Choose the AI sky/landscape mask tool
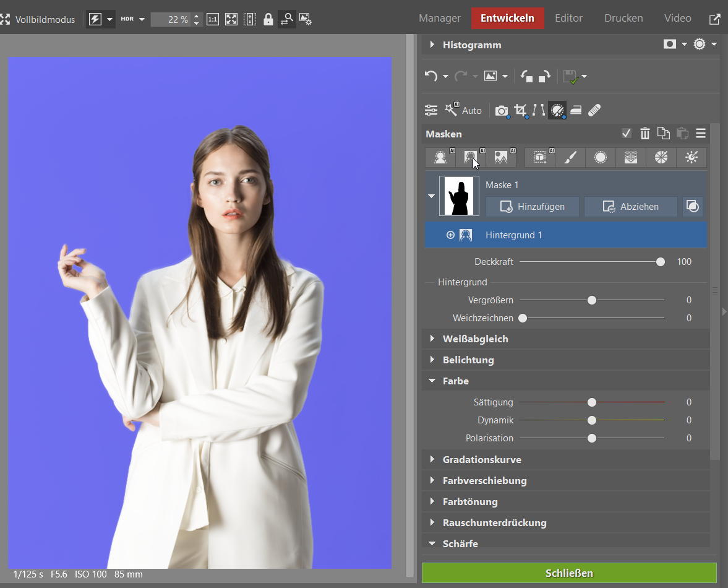This screenshot has height=588, width=728. (x=501, y=158)
